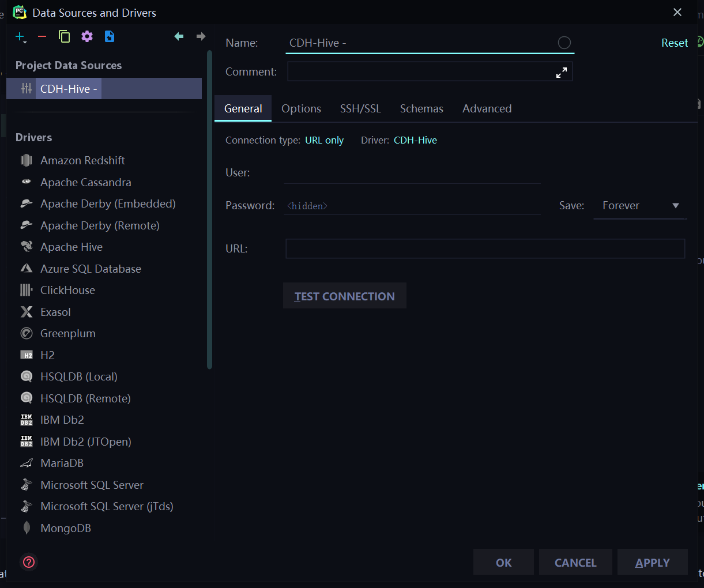Focus the User input field
Viewport: 704px width, 588px height.
(x=412, y=173)
